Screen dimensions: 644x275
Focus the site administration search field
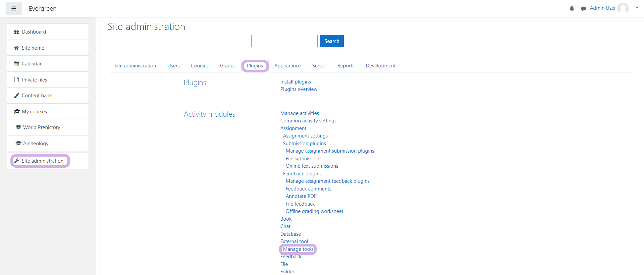point(284,41)
